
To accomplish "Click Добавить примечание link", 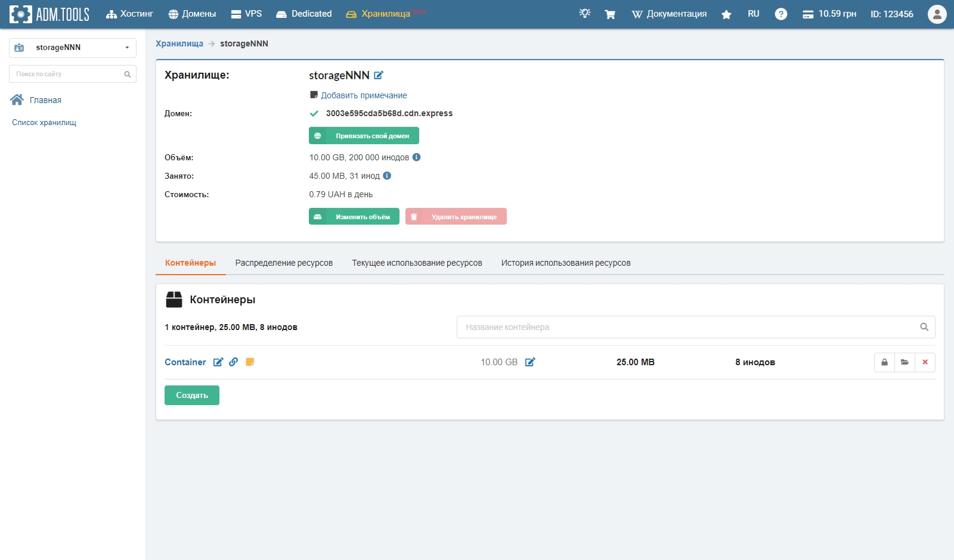I will pyautogui.click(x=364, y=95).
